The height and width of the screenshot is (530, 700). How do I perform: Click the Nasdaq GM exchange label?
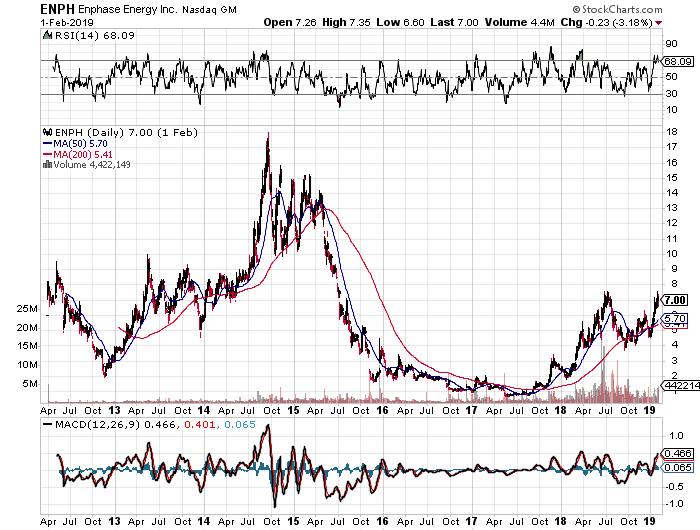point(209,10)
